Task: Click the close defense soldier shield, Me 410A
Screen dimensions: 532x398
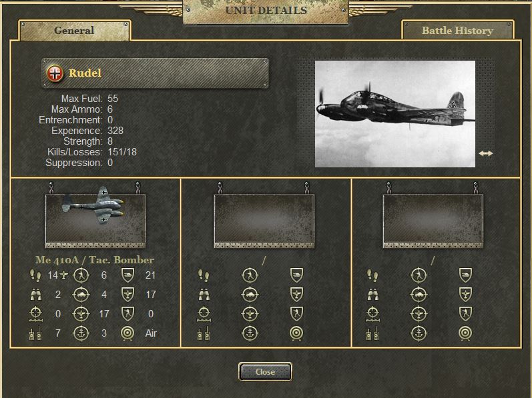Action: 127,314
